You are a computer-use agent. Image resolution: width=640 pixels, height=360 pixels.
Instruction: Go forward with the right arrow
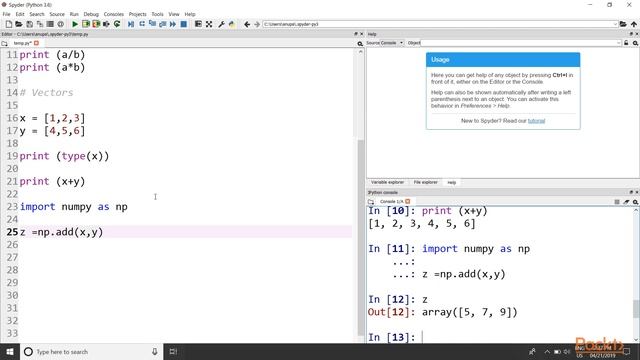[257, 24]
